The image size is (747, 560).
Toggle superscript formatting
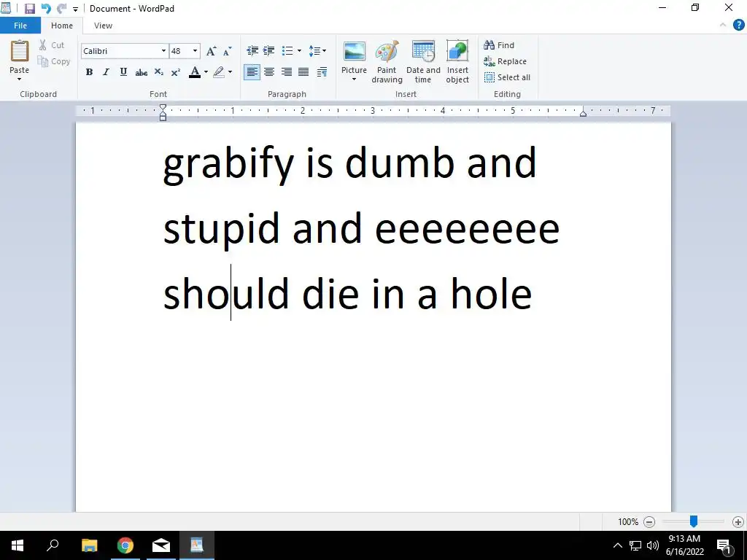pos(175,72)
